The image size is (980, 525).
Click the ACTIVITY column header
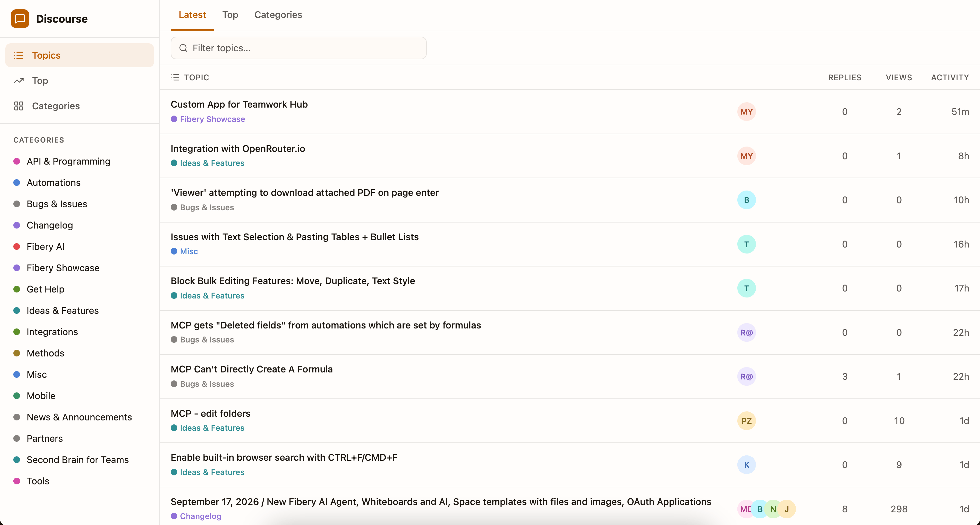click(x=950, y=78)
